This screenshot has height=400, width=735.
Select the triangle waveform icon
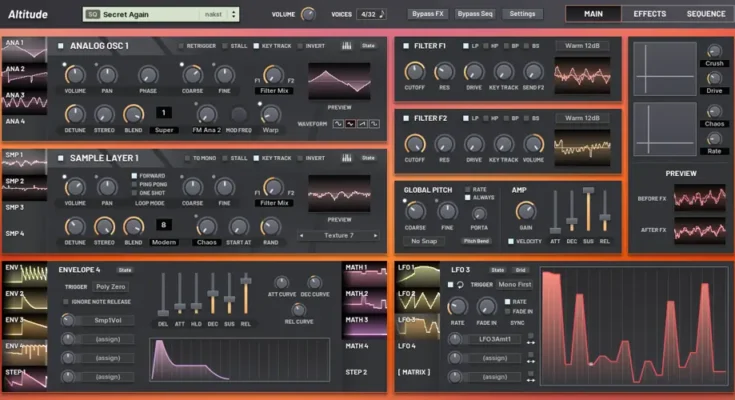(x=350, y=124)
